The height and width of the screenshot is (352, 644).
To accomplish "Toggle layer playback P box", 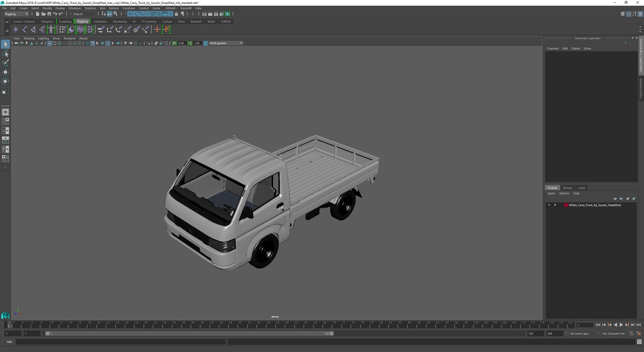I will click(555, 205).
